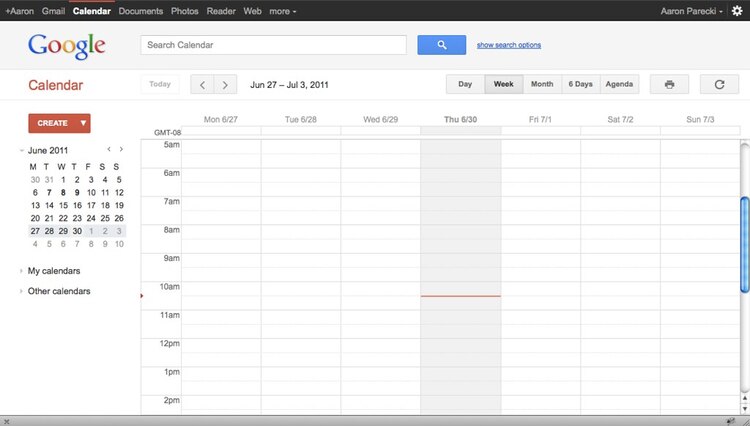This screenshot has width=750, height=426.
Task: Open Aaron Parecki account menu
Action: point(691,11)
